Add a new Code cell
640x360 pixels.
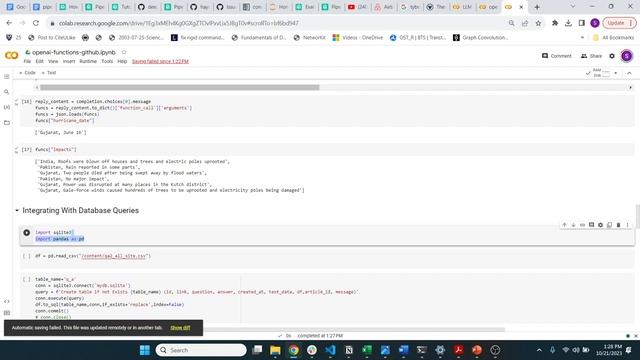[x=27, y=73]
